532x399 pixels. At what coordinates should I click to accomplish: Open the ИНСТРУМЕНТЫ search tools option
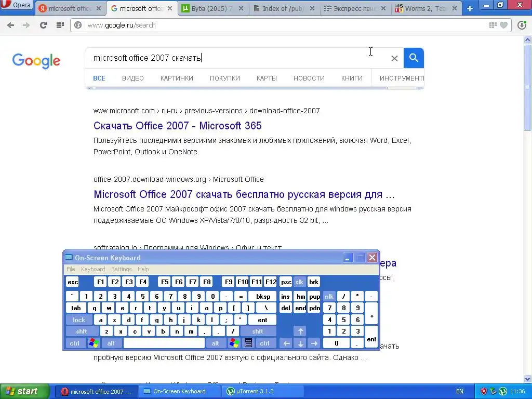tap(402, 78)
